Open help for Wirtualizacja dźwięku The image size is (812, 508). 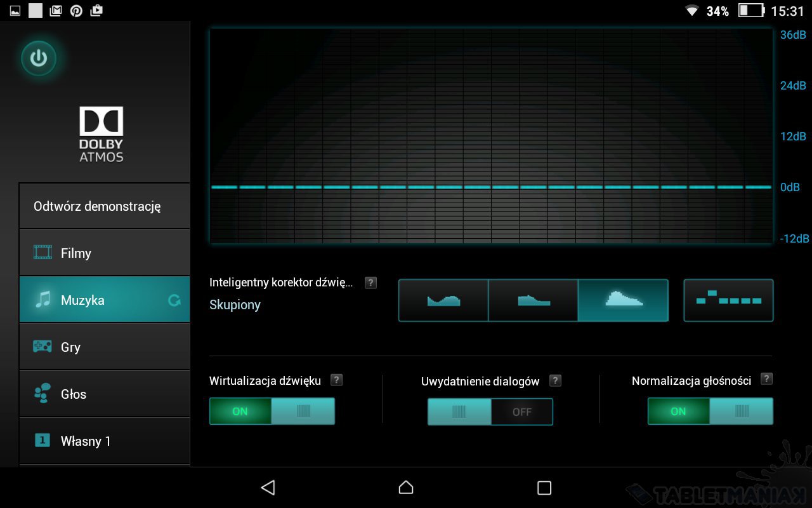click(x=337, y=380)
